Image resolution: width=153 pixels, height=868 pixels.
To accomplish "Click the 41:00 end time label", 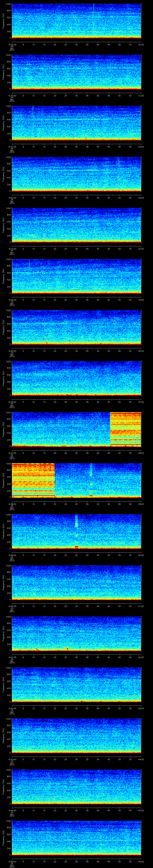I will pyautogui.click(x=141, y=606).
